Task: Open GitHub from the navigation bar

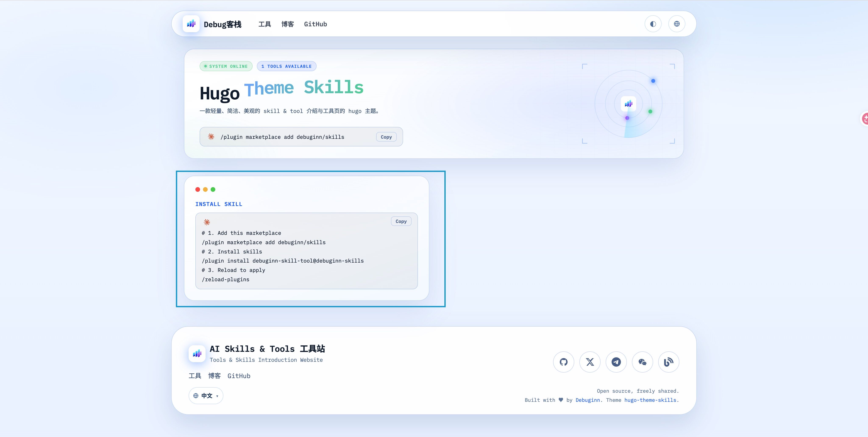Action: [x=315, y=24]
